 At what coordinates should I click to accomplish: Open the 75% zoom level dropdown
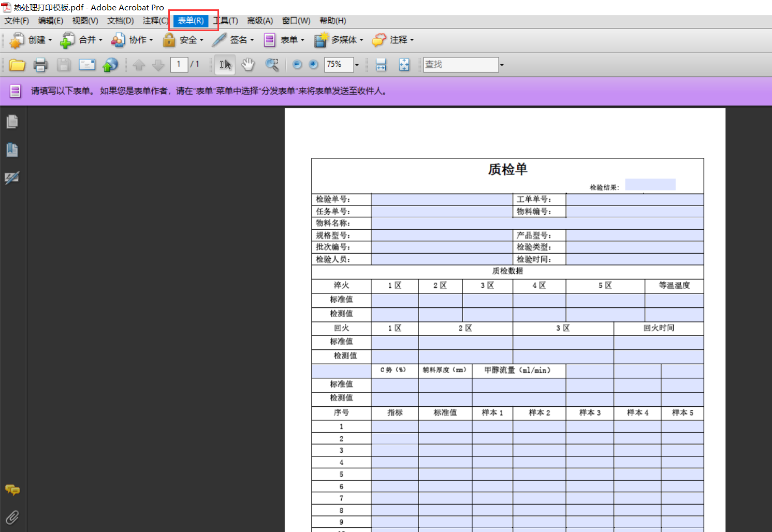click(357, 64)
